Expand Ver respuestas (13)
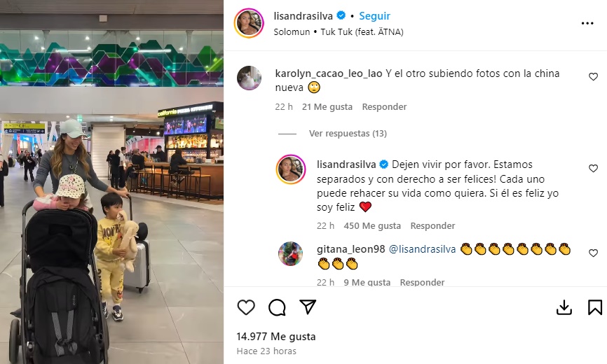Viewport: 607px width, 364px height. [348, 134]
